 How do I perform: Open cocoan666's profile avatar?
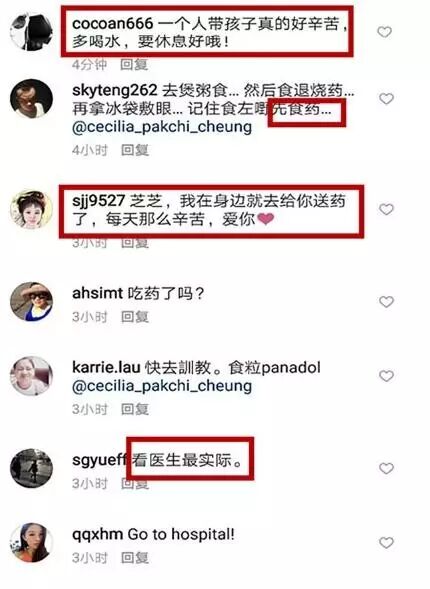coord(31,32)
